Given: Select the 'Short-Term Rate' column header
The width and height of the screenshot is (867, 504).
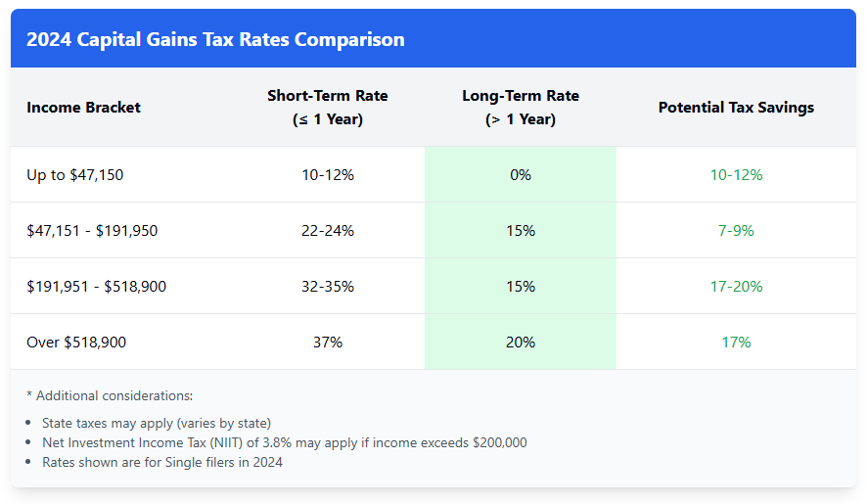Looking at the screenshot, I should point(328,108).
